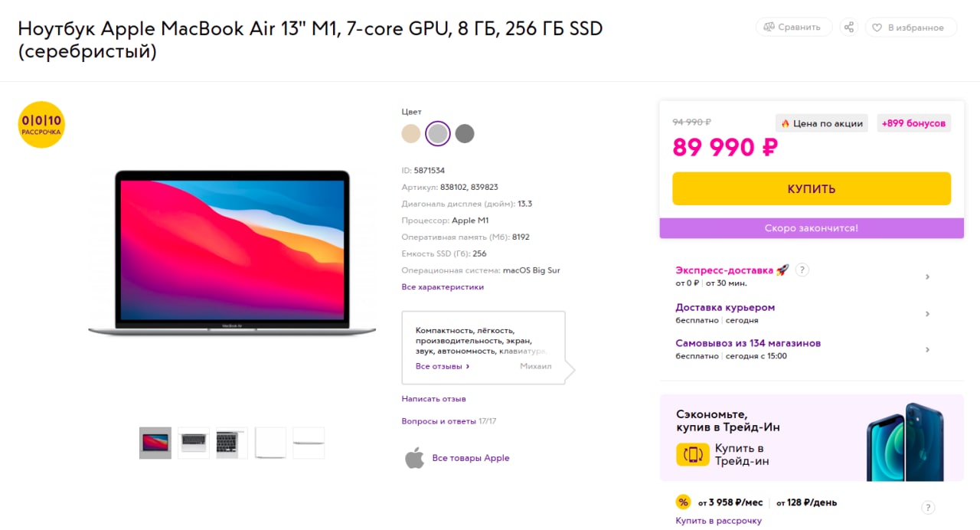Expand Доставка курьером chevron
The height and width of the screenshot is (530, 980).
927,313
